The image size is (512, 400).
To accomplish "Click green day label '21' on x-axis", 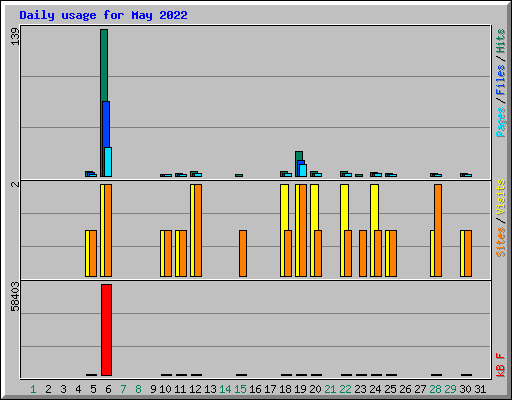I will [330, 389].
